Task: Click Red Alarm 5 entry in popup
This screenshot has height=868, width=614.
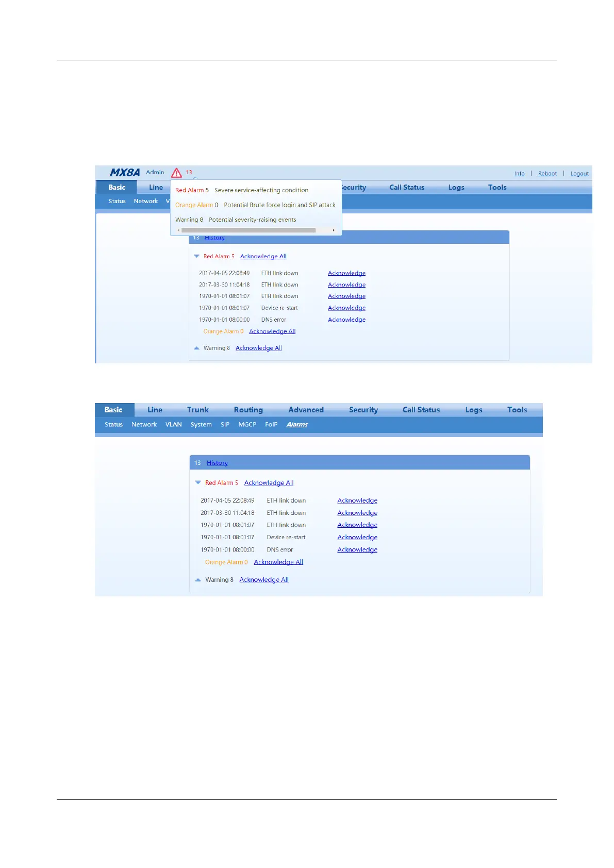Action: click(192, 190)
